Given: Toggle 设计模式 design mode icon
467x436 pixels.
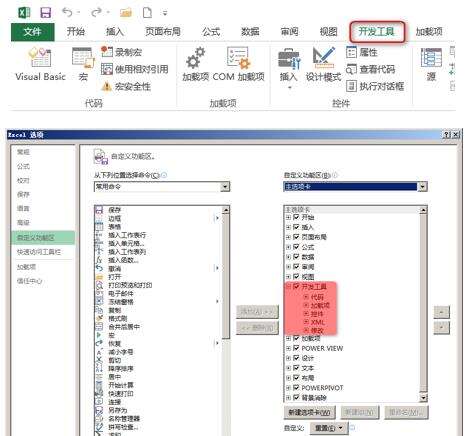Looking at the screenshot, I should pos(323,57).
